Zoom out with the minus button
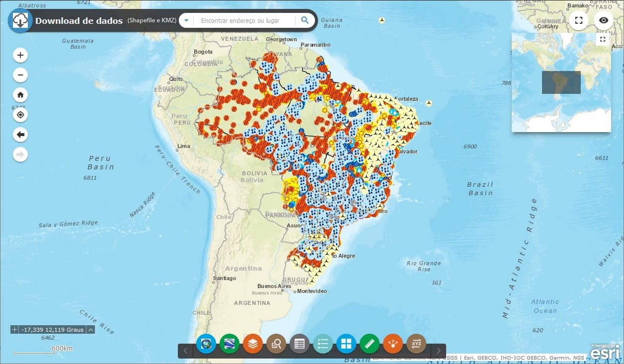The image size is (624, 364). tap(20, 75)
